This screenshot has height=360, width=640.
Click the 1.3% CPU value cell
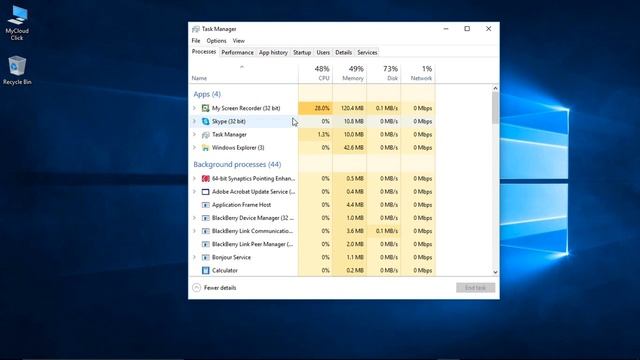click(316, 134)
